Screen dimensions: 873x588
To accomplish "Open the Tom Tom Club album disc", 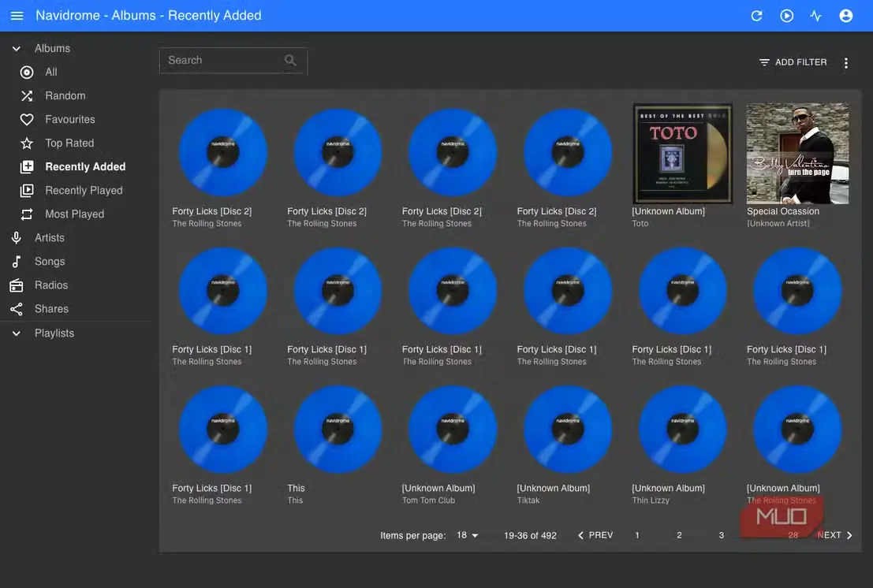I will 453,430.
